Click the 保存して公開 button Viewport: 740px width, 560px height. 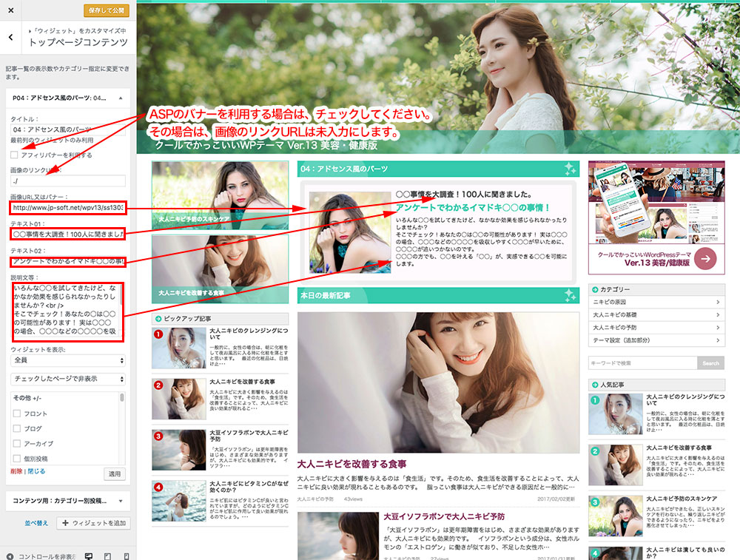tap(107, 10)
